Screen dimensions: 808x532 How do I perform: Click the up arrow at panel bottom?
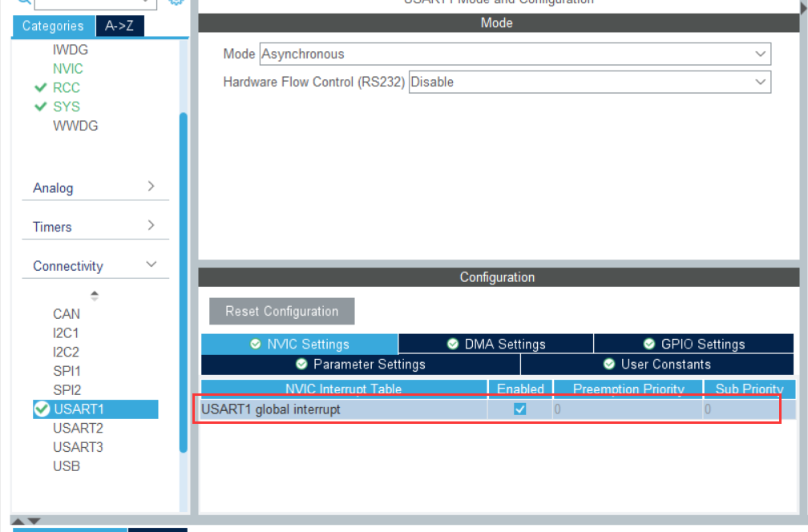coord(18,522)
